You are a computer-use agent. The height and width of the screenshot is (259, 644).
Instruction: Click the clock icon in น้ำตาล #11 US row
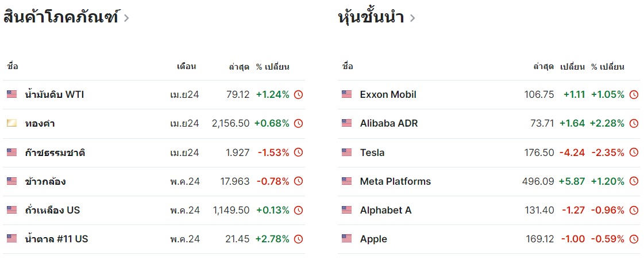[298, 239]
